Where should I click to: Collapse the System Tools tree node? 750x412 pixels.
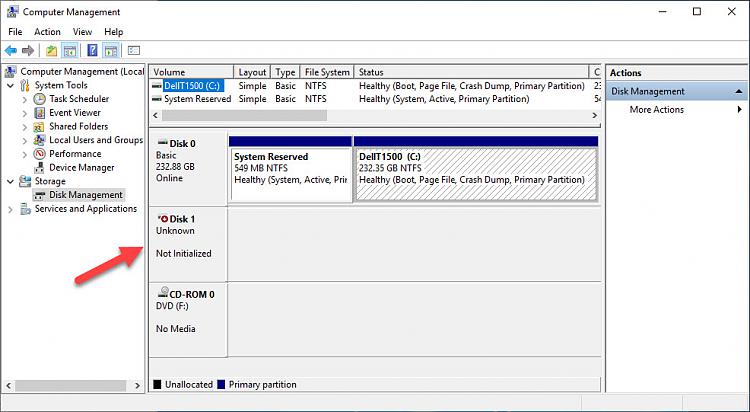[x=11, y=86]
